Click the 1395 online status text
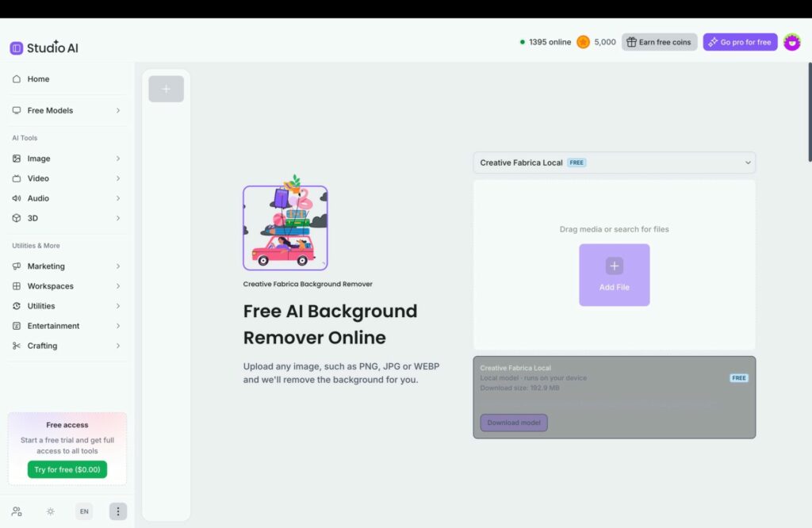The height and width of the screenshot is (528, 812). [550, 42]
